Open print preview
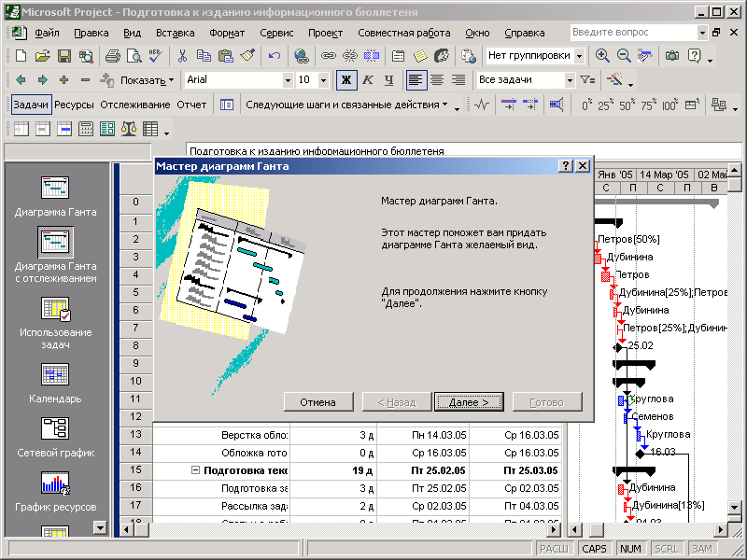Viewport: 747px width, 560px height. 134,56
